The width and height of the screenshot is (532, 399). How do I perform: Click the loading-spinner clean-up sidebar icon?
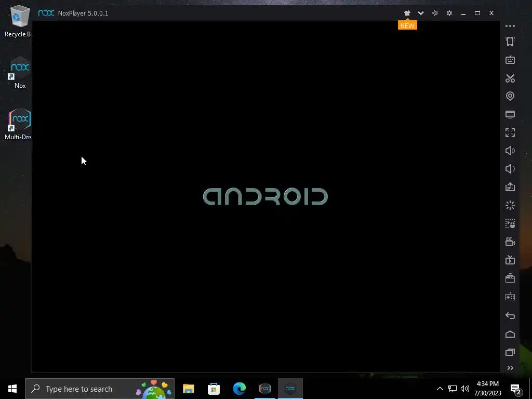point(510,205)
